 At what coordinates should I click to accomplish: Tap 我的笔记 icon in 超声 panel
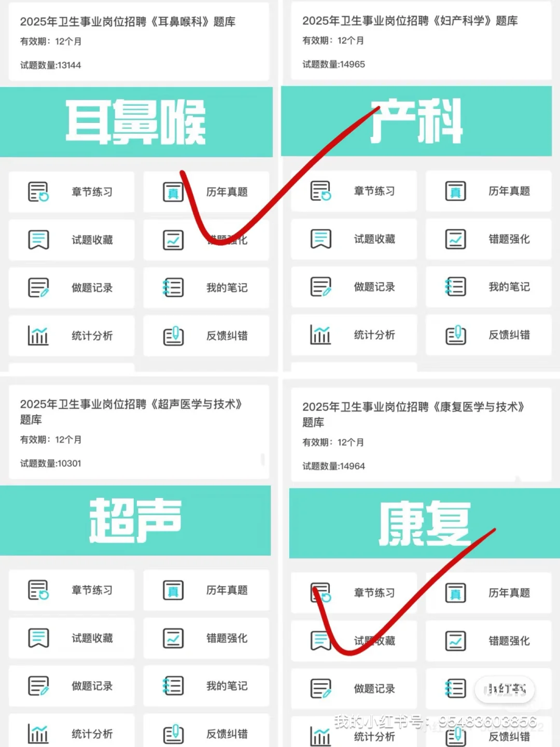click(x=173, y=686)
